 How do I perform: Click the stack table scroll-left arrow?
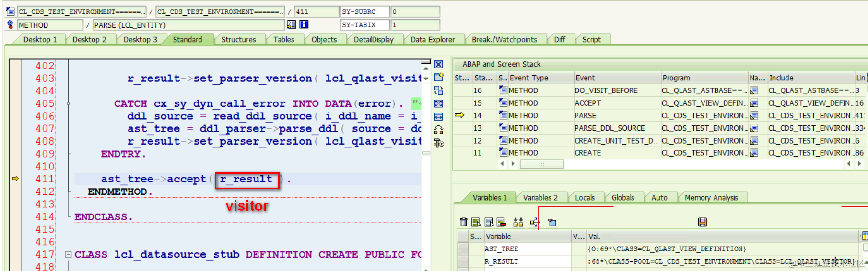point(502,164)
